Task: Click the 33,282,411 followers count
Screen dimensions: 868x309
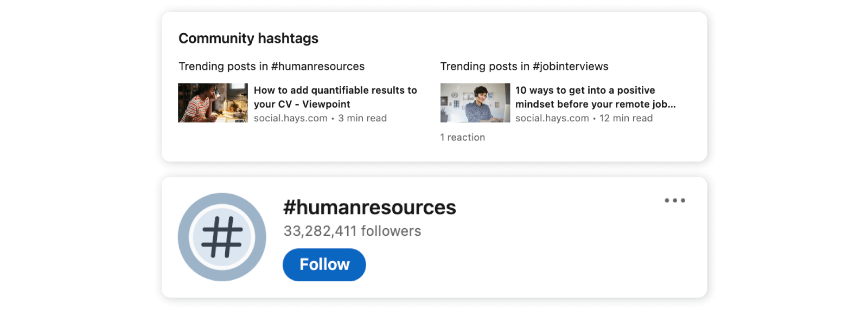Action: [x=352, y=231]
